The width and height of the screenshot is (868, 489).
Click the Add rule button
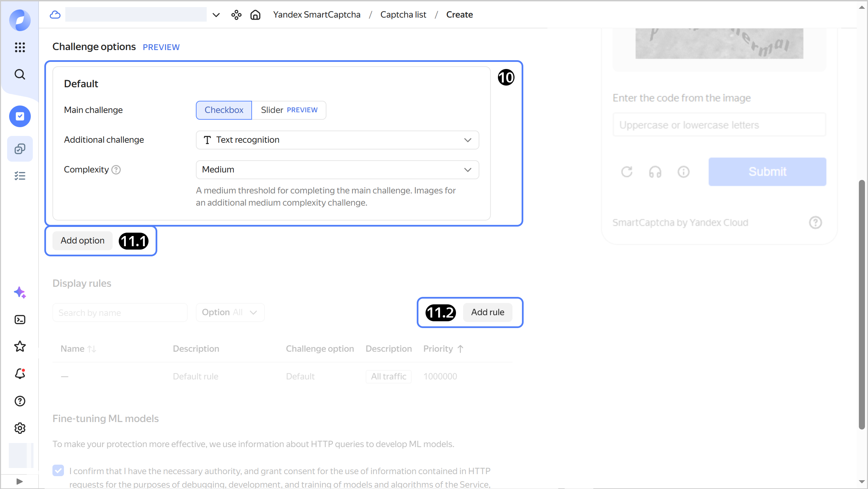[x=487, y=312]
